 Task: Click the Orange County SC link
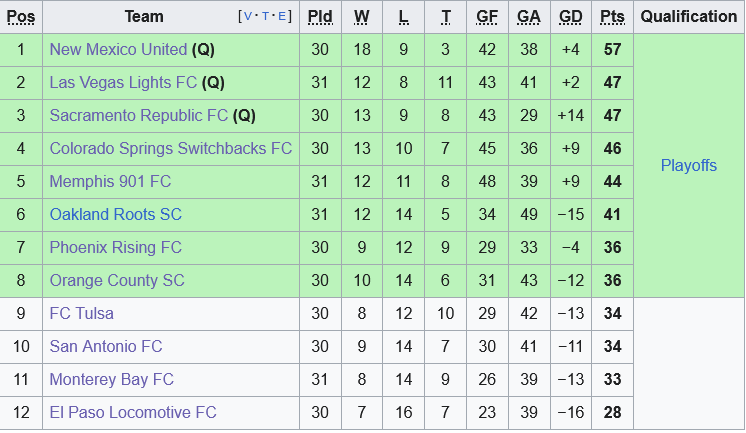click(x=117, y=281)
